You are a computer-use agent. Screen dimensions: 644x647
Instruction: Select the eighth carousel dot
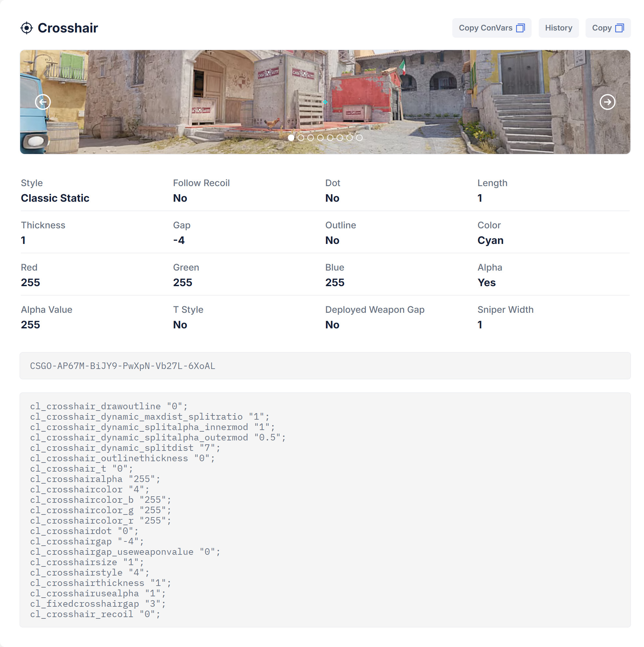tap(359, 138)
